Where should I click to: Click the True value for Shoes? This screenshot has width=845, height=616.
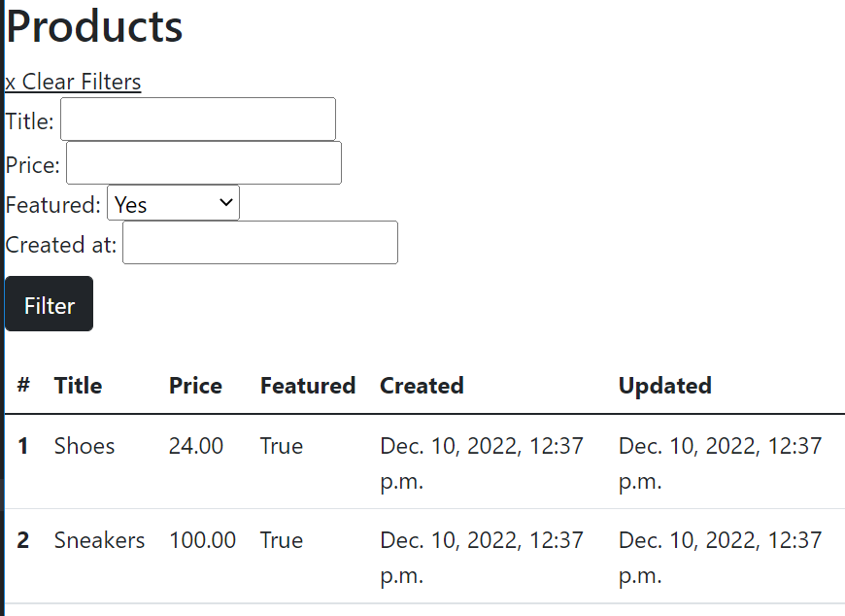pos(281,446)
